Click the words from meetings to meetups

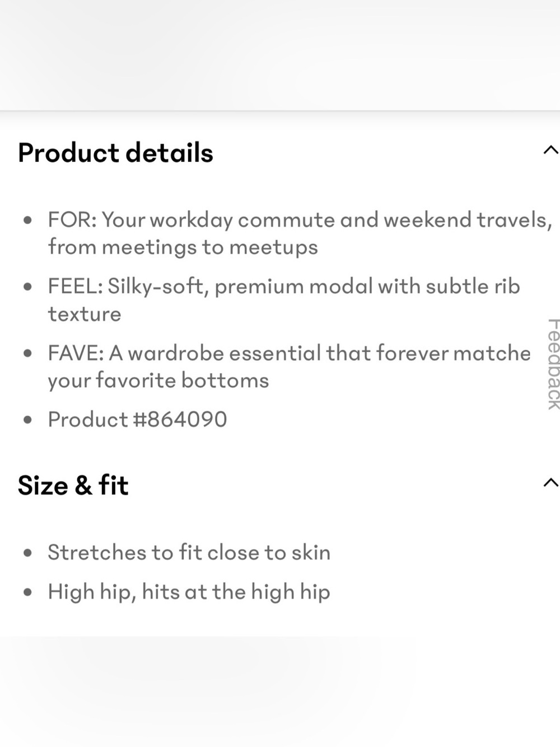point(183,247)
